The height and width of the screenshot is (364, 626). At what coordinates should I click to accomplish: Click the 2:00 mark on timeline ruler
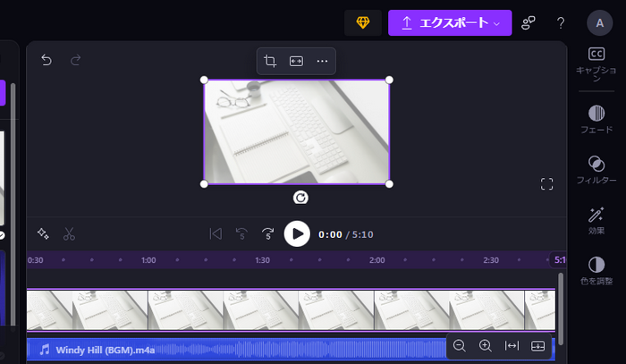coord(376,260)
